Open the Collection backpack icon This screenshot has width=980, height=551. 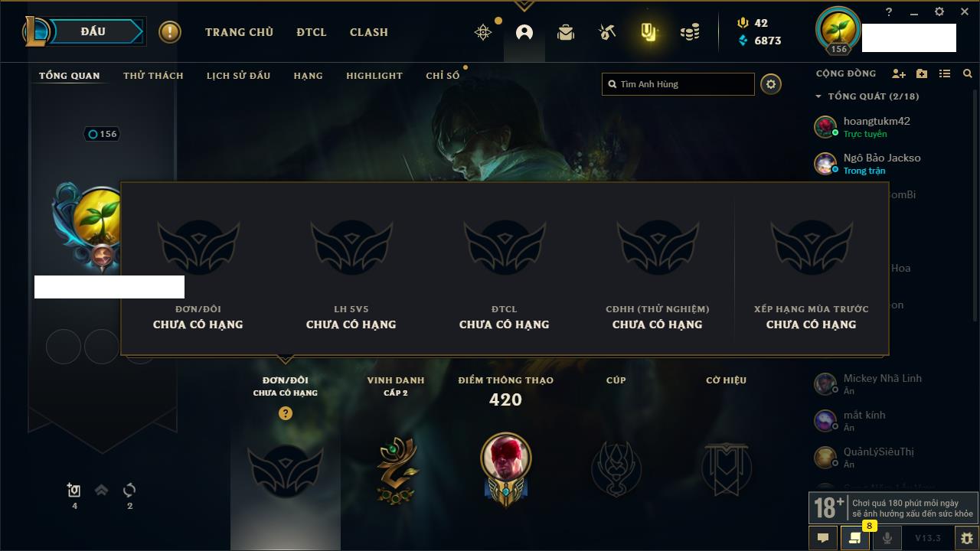(566, 32)
